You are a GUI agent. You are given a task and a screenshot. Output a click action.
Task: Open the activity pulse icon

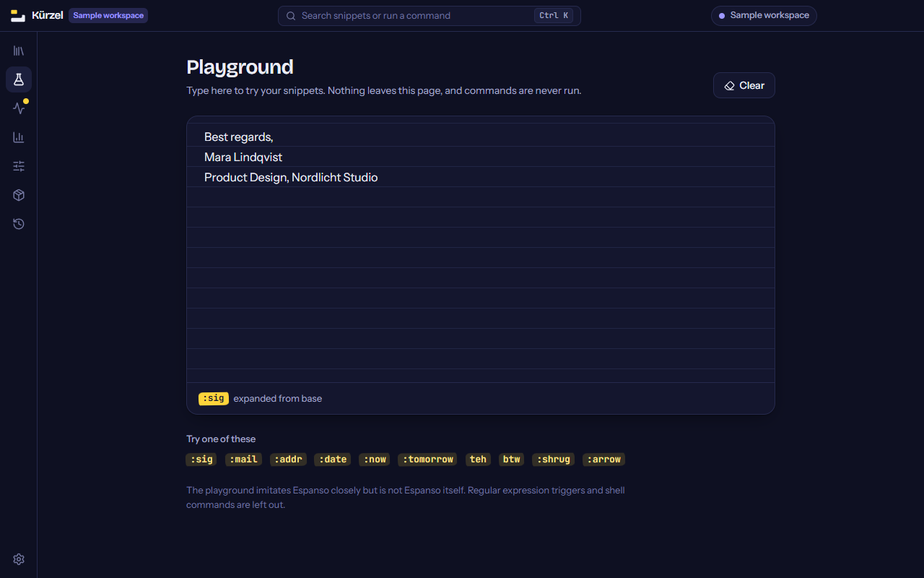point(19,108)
